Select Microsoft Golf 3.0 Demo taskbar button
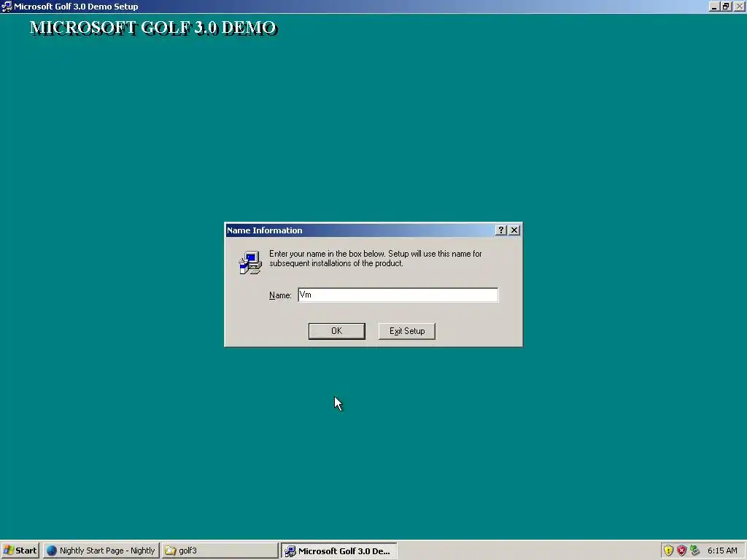The width and height of the screenshot is (747, 560). (x=338, y=551)
